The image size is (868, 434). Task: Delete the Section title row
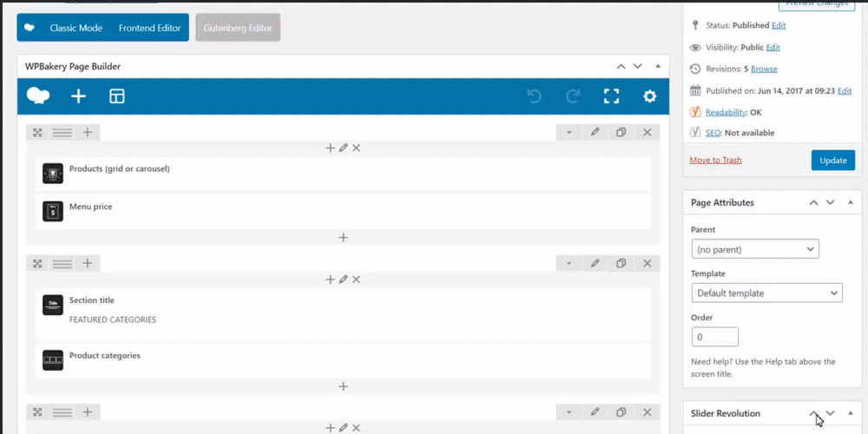tap(648, 264)
